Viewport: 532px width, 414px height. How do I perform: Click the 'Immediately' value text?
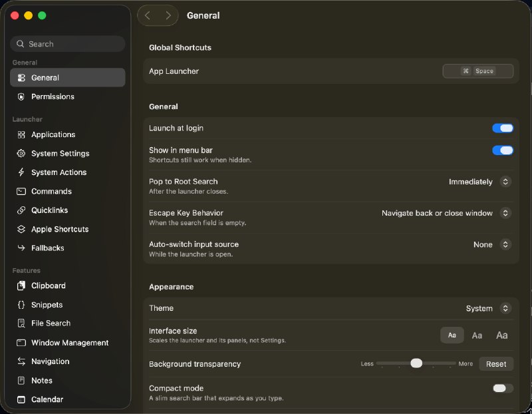(x=471, y=182)
